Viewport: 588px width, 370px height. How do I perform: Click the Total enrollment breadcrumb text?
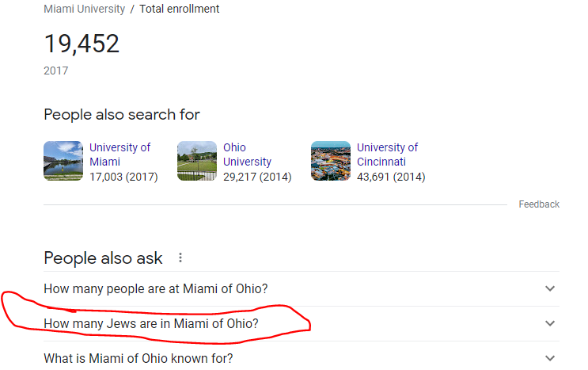click(x=180, y=10)
